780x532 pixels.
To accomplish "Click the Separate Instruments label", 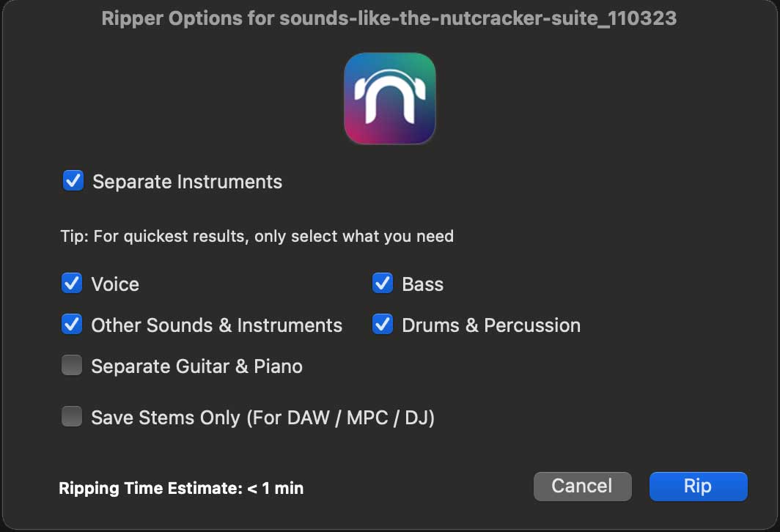I will point(186,182).
